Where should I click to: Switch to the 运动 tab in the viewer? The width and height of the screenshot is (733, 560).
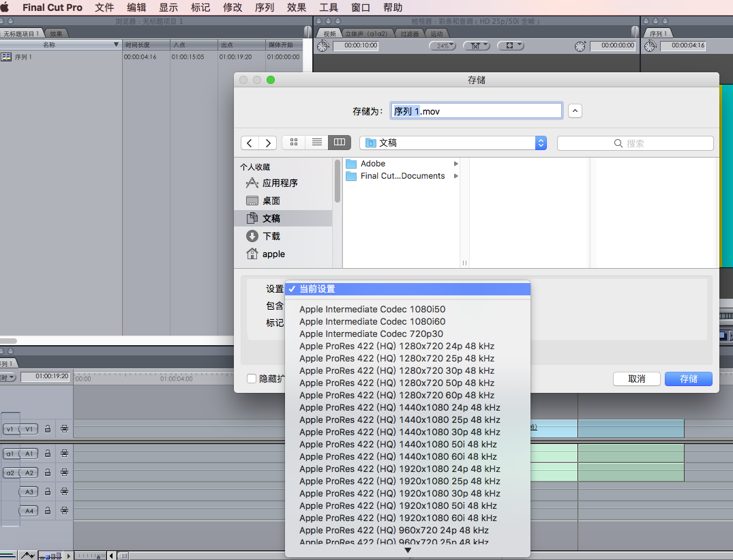coord(436,33)
